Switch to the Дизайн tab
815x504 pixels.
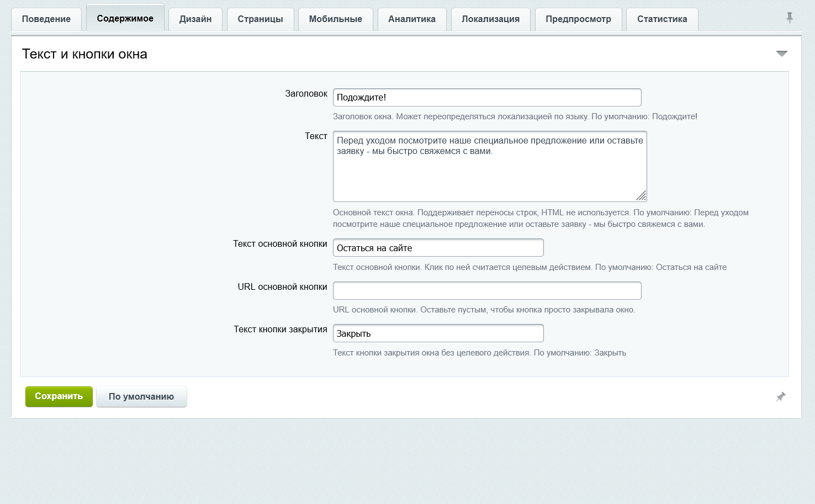(x=195, y=19)
